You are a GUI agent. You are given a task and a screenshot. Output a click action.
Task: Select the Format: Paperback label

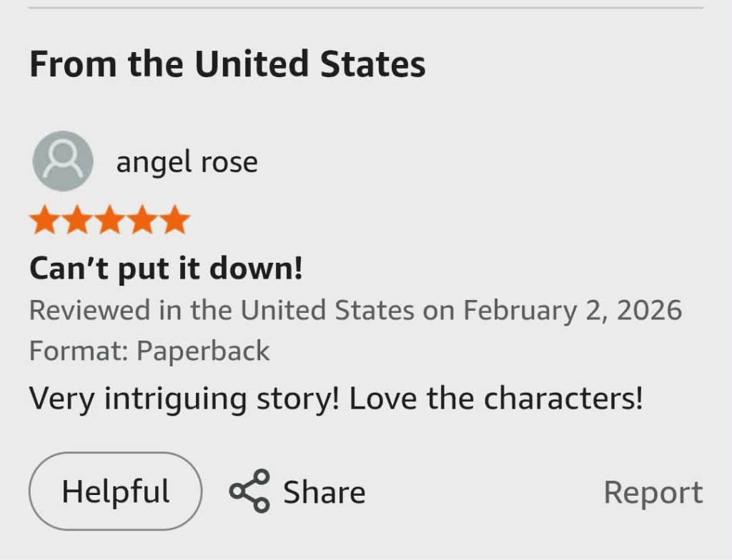(149, 351)
